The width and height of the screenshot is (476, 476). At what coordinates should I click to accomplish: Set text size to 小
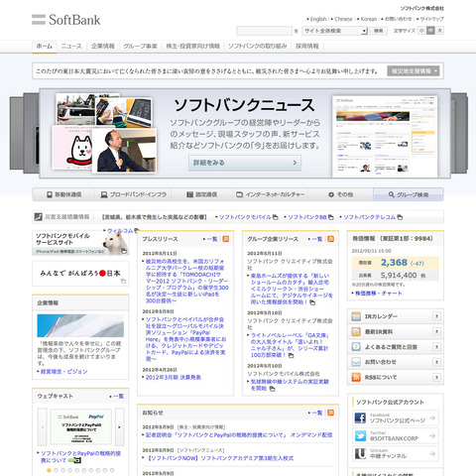(x=421, y=31)
